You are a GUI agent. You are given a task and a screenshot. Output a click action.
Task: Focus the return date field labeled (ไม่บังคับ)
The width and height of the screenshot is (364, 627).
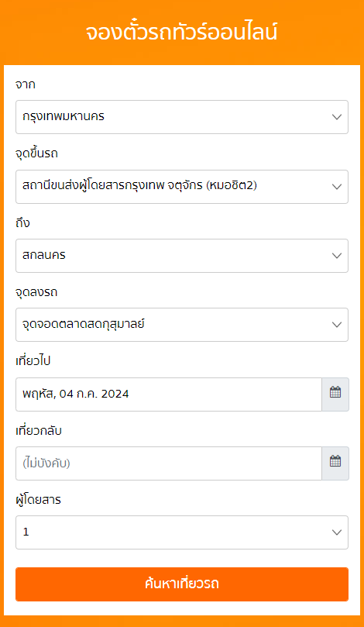(169, 463)
